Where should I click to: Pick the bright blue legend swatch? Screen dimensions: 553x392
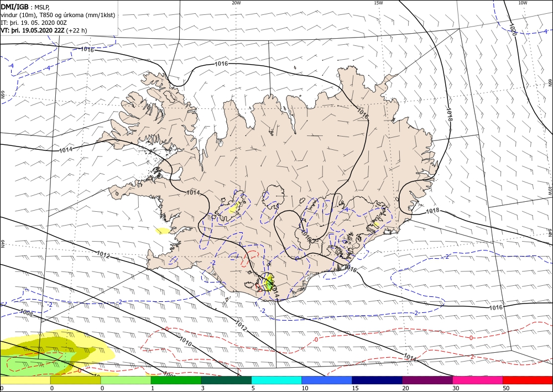(327, 380)
